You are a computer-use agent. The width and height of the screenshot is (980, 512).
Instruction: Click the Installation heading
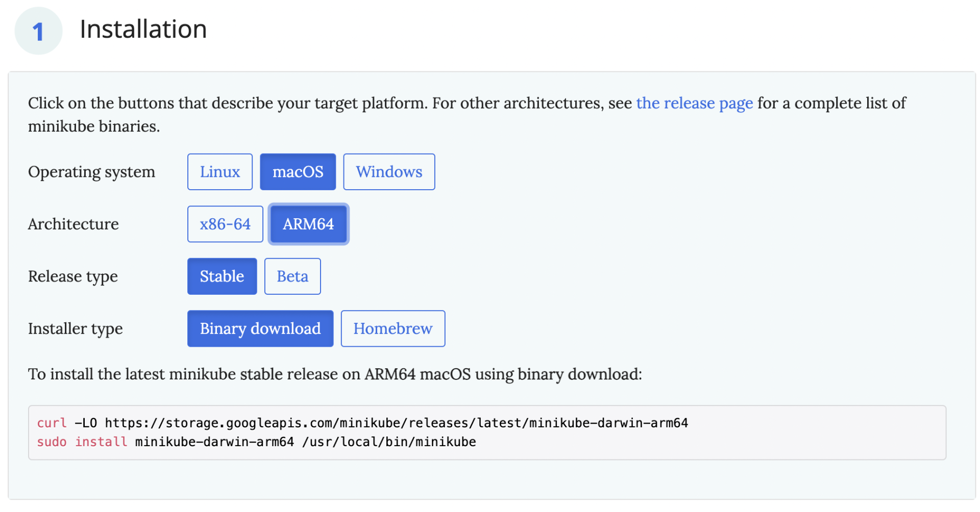pos(143,29)
